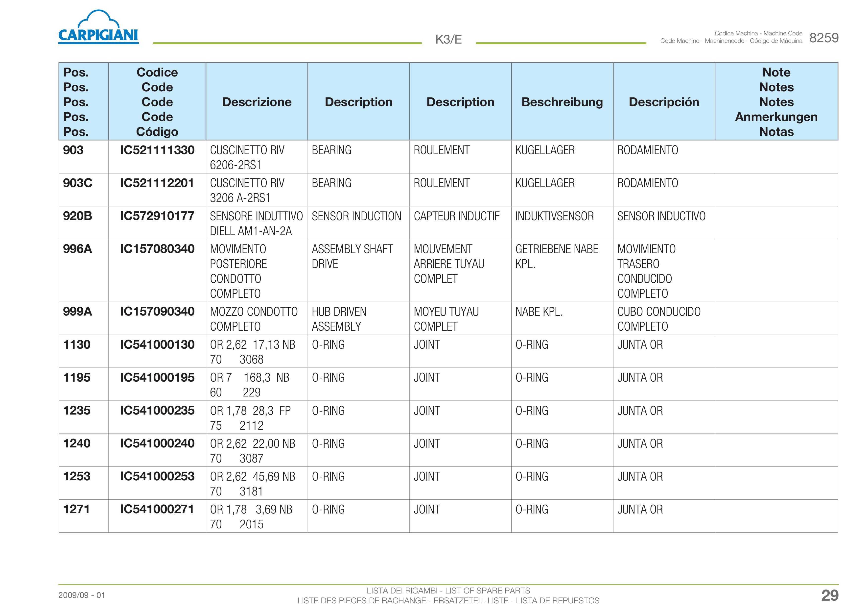868x614 pixels.
Task: Select part code IC541000235
Action: click(157, 411)
